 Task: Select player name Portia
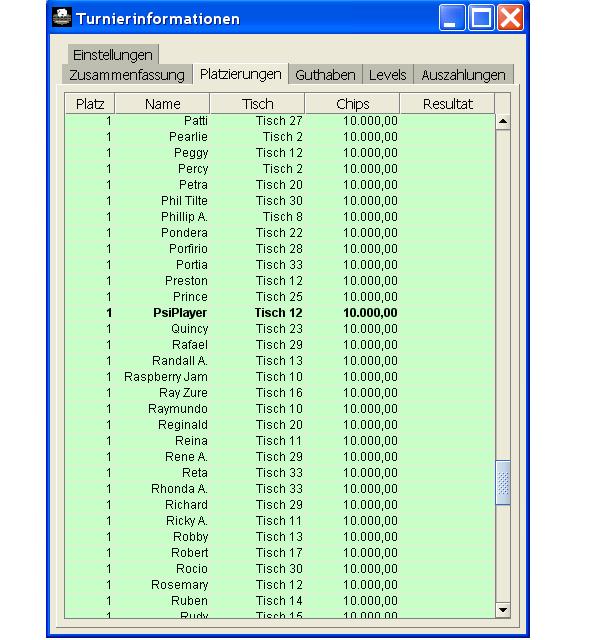[x=192, y=264]
